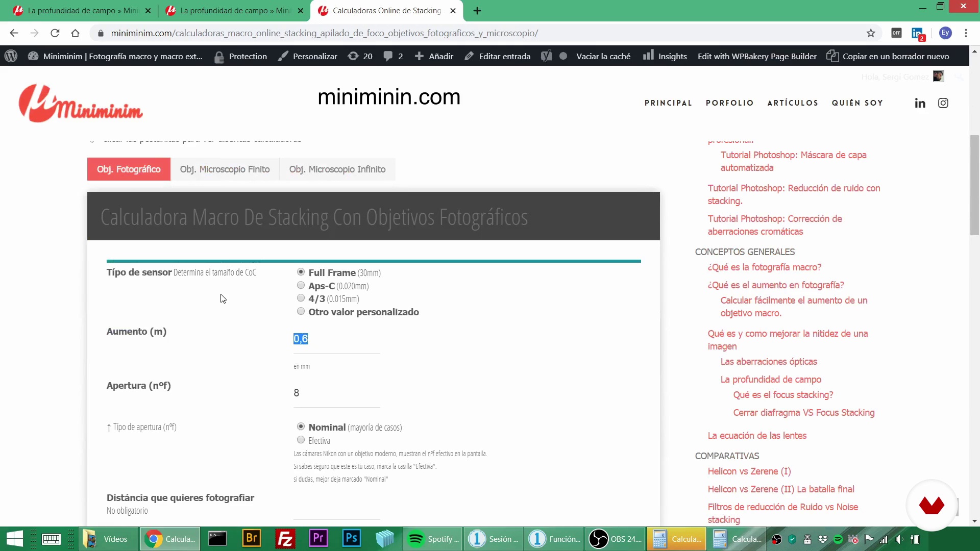
Task: Open the Instagram icon in site header
Action: (x=943, y=103)
